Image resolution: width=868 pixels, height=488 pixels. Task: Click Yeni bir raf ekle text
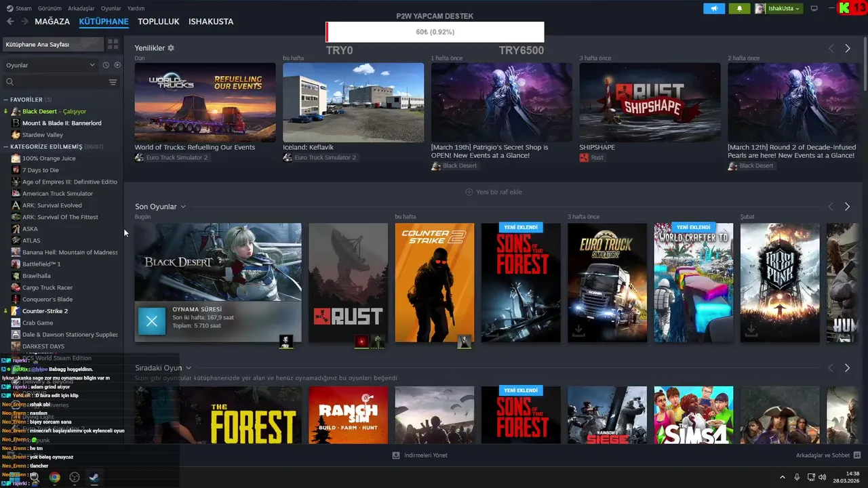point(499,192)
